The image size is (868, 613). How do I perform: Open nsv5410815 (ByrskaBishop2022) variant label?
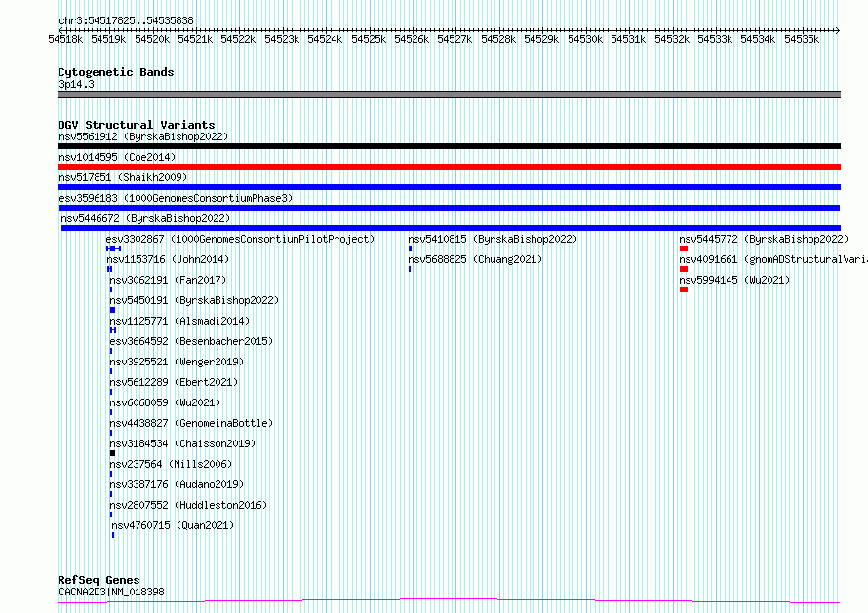coord(493,239)
